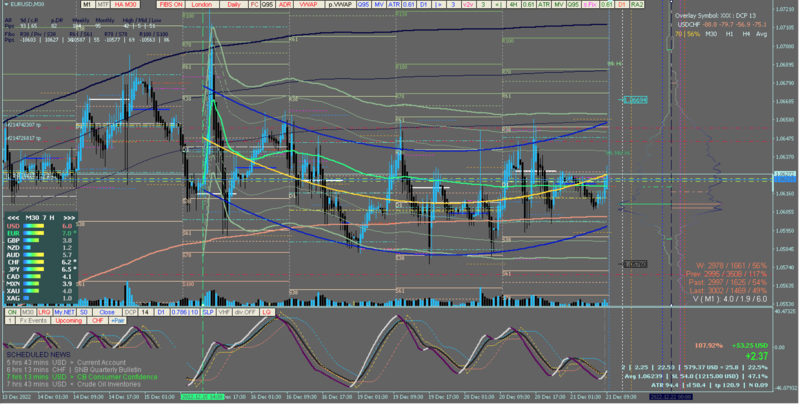This screenshot has width=799, height=404.
Task: Click the green 4H button
Action: point(514,5)
